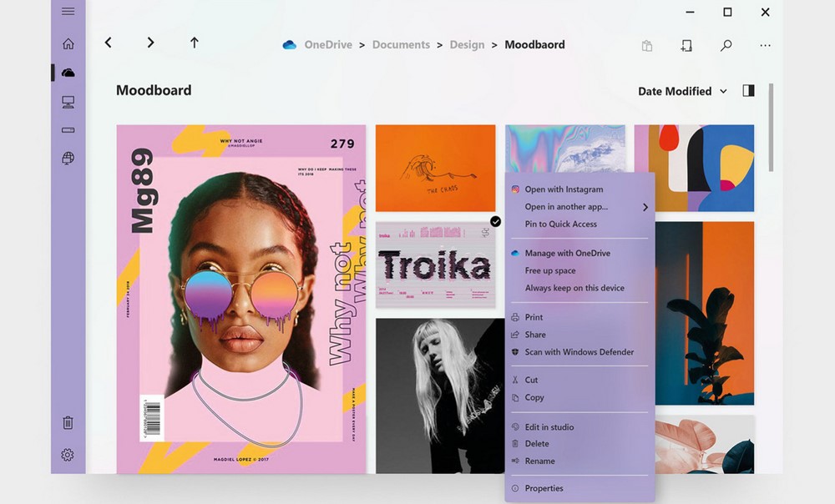835x504 pixels.
Task: Click the new window toolbar icon
Action: coord(686,46)
